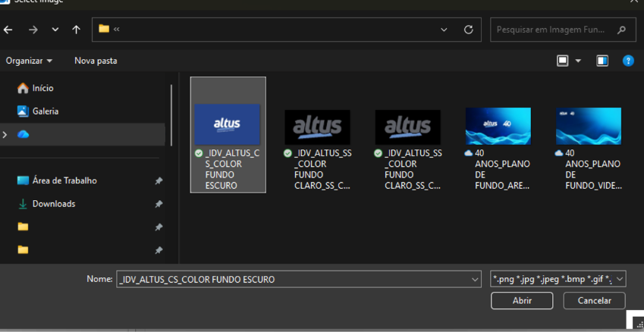
Task: Go forward using the right arrow
Action: (33, 30)
